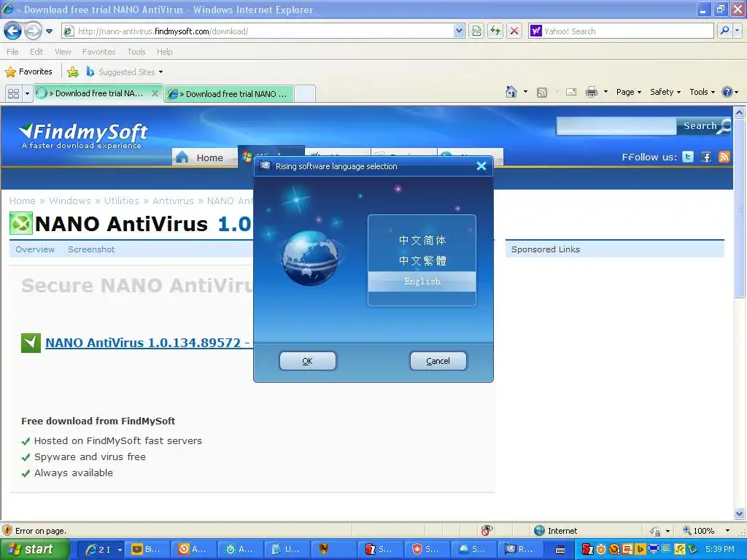
Task: Open the Safety command bar menu
Action: [665, 92]
